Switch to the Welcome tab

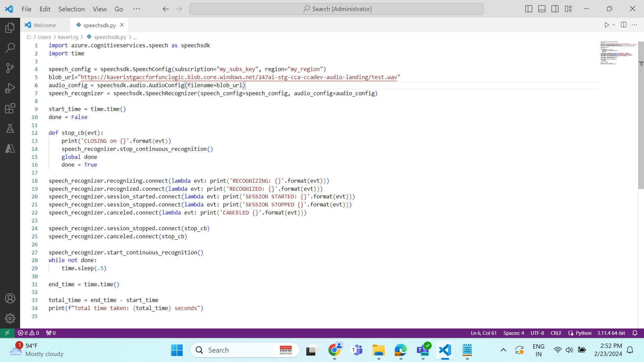pyautogui.click(x=45, y=25)
